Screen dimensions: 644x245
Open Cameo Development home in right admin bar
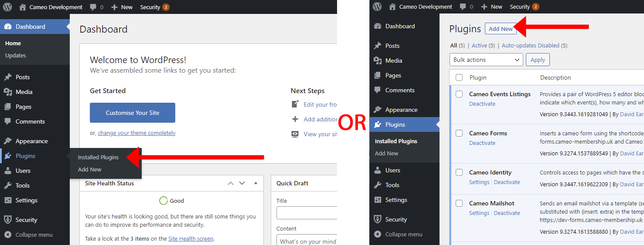click(420, 7)
